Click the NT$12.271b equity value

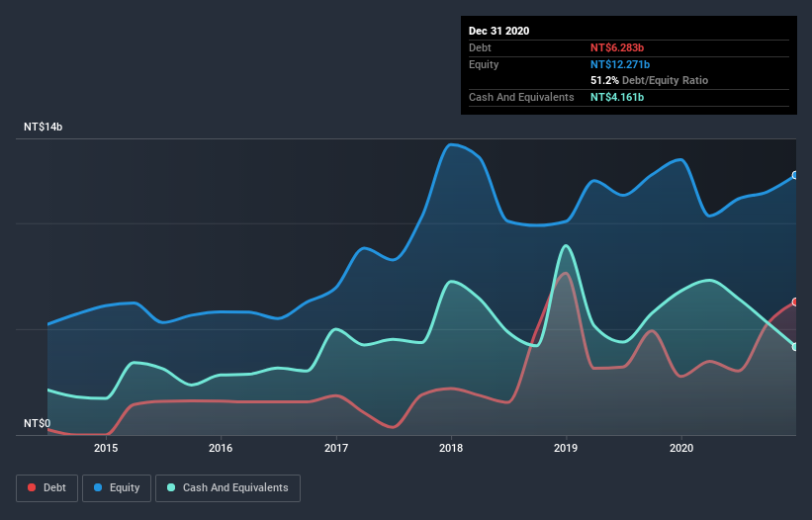(620, 64)
